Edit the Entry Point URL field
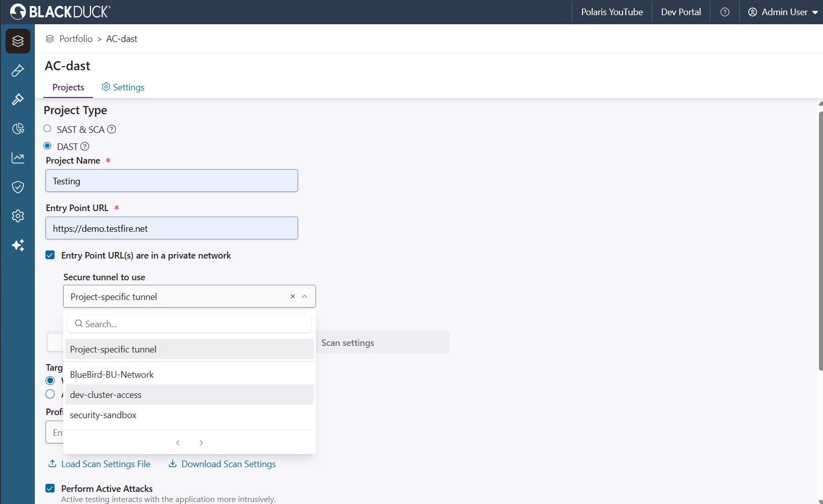 172,228
